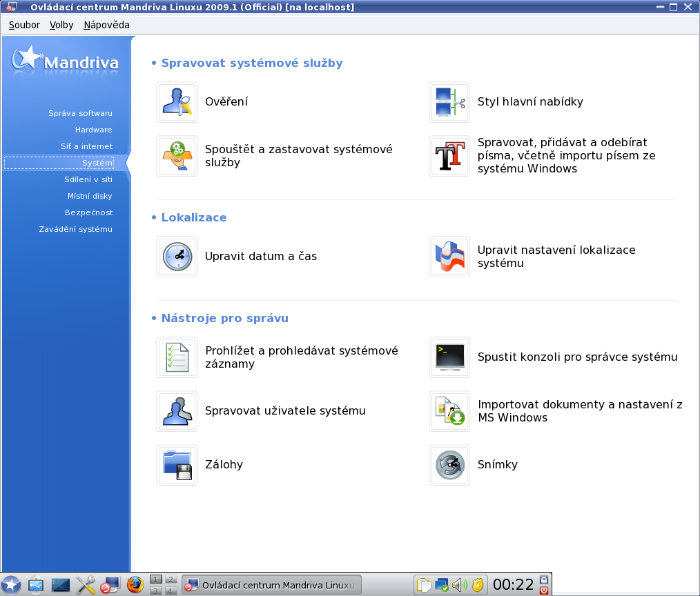Select Hardware in sidebar
Image resolution: width=700 pixels, height=596 pixels.
point(93,130)
